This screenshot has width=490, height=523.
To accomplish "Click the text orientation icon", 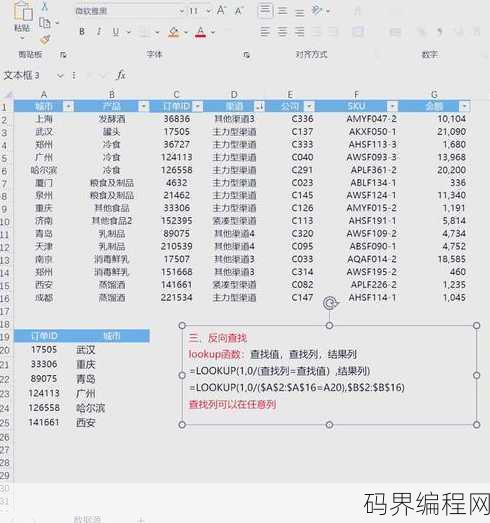I will (x=317, y=11).
